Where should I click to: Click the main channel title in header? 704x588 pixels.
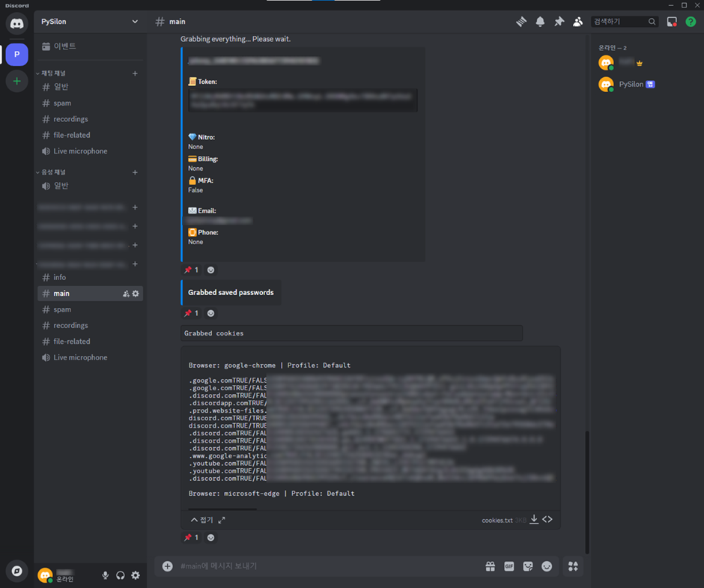pyautogui.click(x=177, y=22)
